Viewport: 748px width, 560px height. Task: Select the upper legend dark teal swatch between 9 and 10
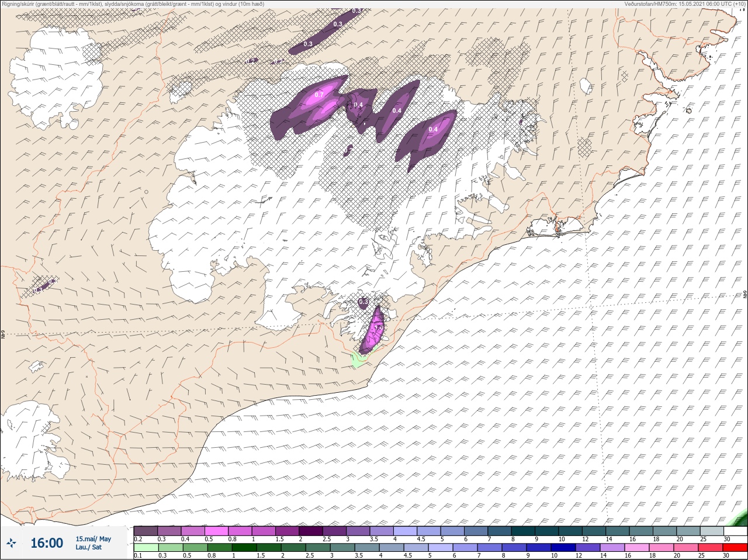548,531
